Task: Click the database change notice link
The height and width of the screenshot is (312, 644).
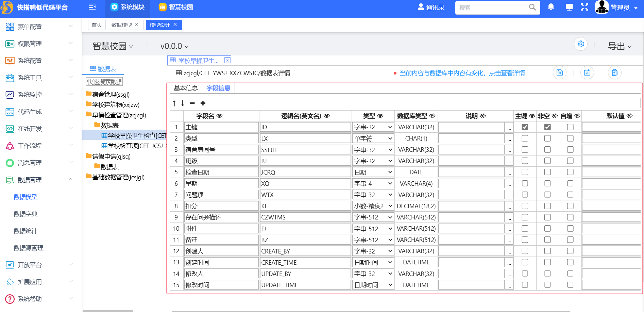Action: (x=462, y=73)
